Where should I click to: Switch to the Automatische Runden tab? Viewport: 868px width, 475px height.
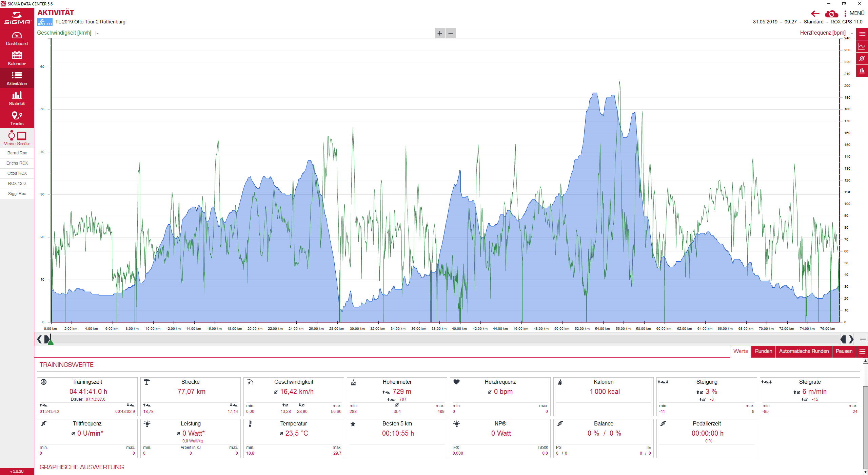(804, 351)
